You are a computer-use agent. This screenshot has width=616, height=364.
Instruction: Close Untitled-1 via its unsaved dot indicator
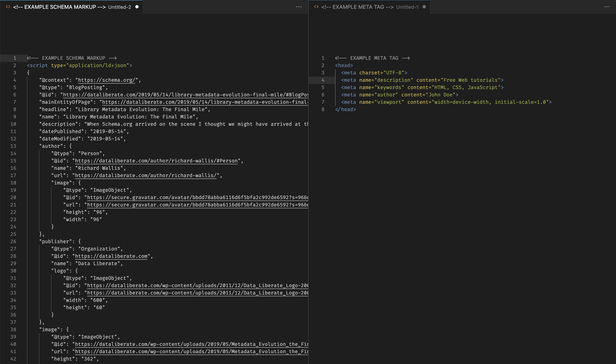tap(424, 7)
